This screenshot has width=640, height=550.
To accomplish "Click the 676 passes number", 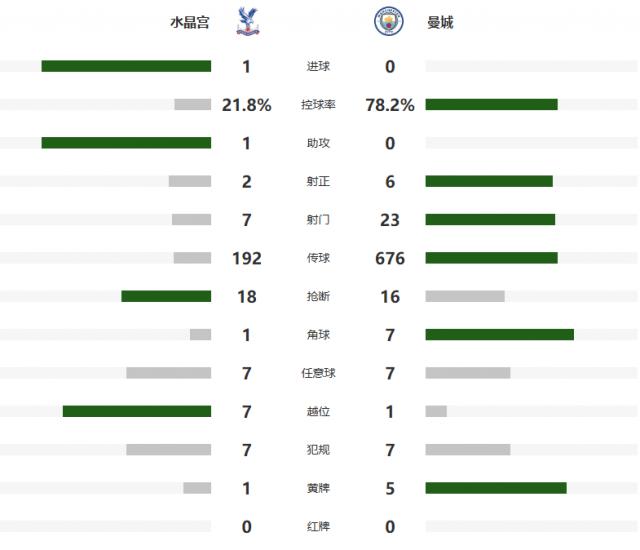I will [390, 258].
